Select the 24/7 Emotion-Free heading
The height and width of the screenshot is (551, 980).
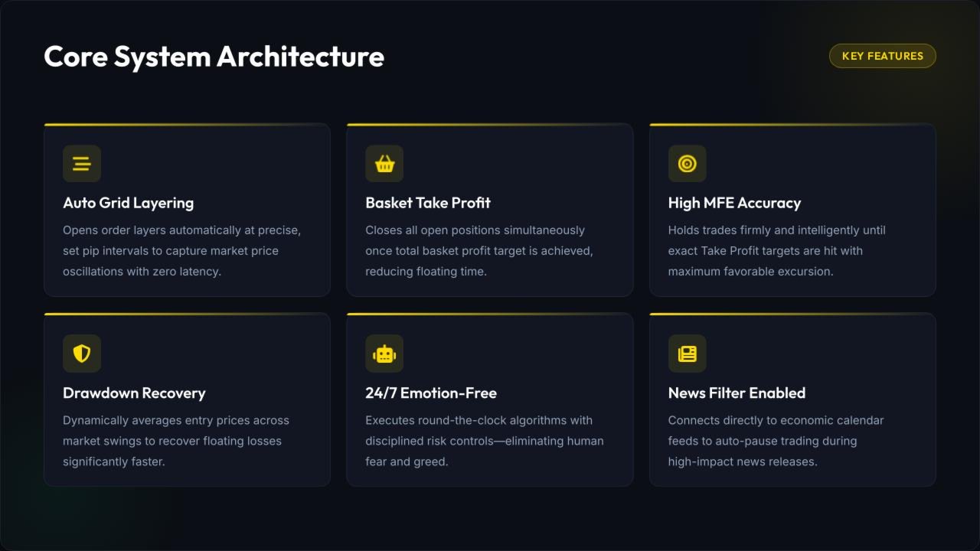(431, 393)
